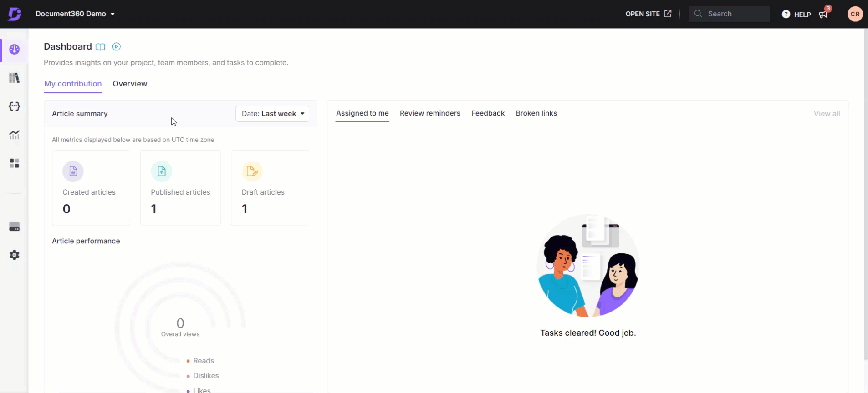The width and height of the screenshot is (868, 393).
Task: Open the Documentation books sidebar icon
Action: pyautogui.click(x=15, y=78)
